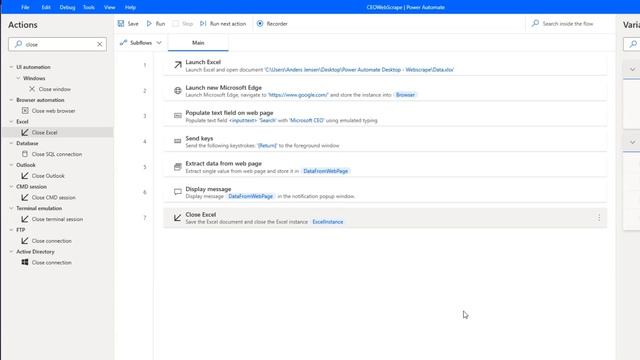Click the Launch new Microsoft Edge globe icon
640x360 pixels.
pyautogui.click(x=178, y=91)
